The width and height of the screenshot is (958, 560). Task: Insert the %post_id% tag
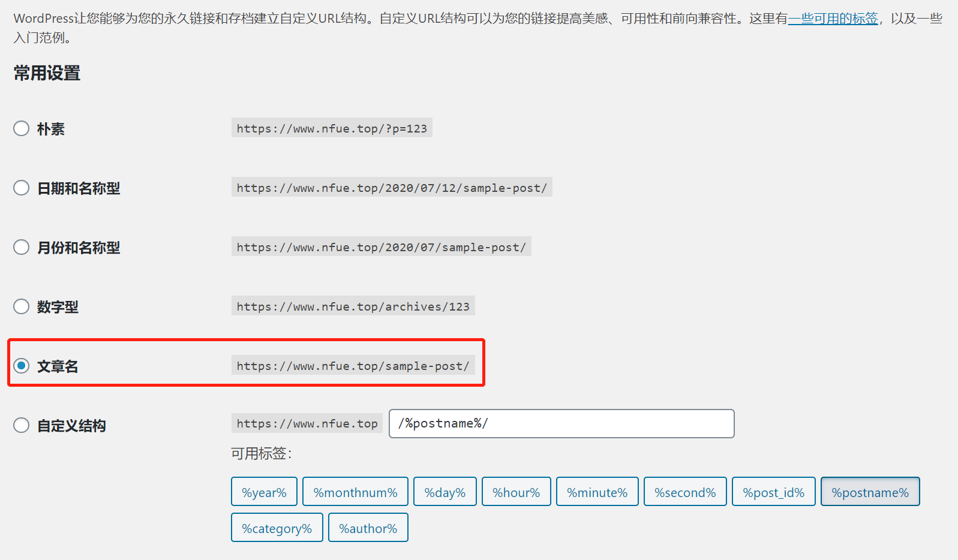tap(774, 492)
